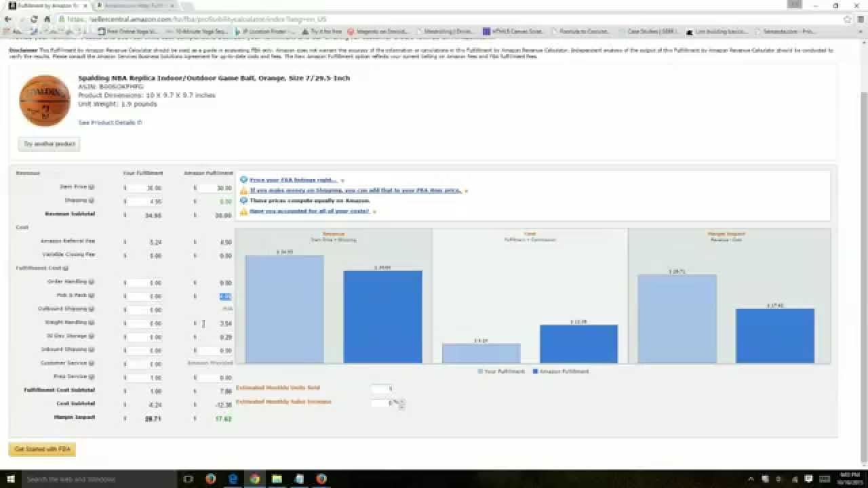The width and height of the screenshot is (868, 488).
Task: Click the Amazon Fulfillment Item Price field
Action: [215, 188]
